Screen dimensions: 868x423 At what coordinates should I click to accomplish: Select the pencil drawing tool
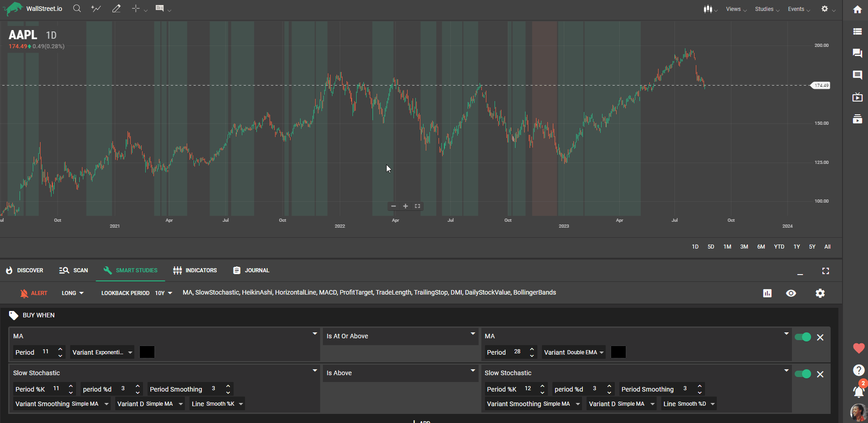(116, 9)
